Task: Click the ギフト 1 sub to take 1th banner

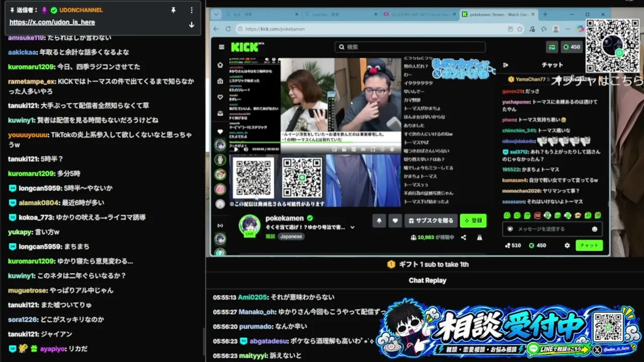Action: point(428,264)
